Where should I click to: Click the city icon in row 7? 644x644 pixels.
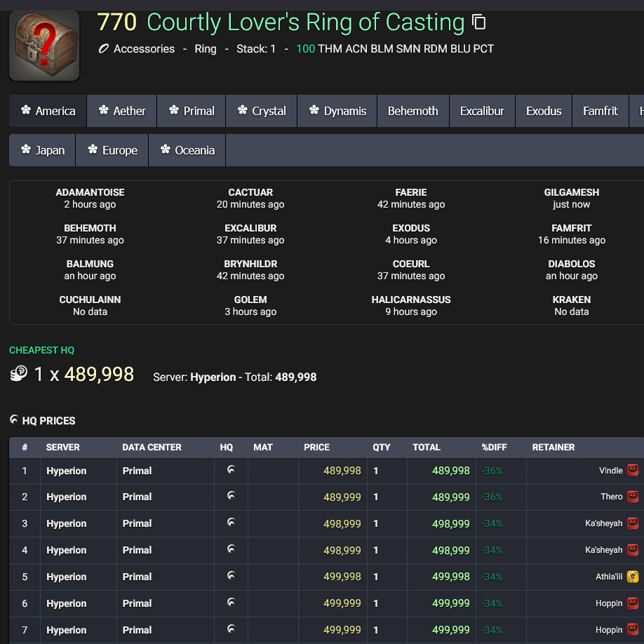[x=633, y=630]
